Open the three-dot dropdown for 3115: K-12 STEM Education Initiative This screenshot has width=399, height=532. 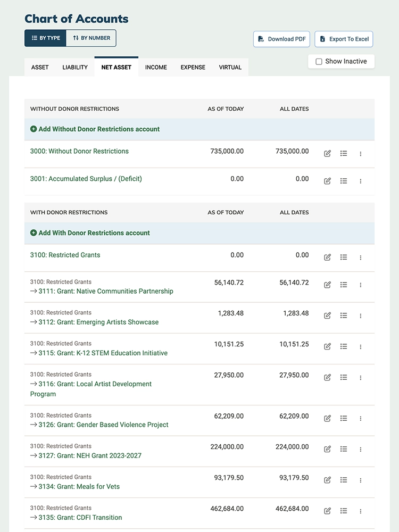361,346
